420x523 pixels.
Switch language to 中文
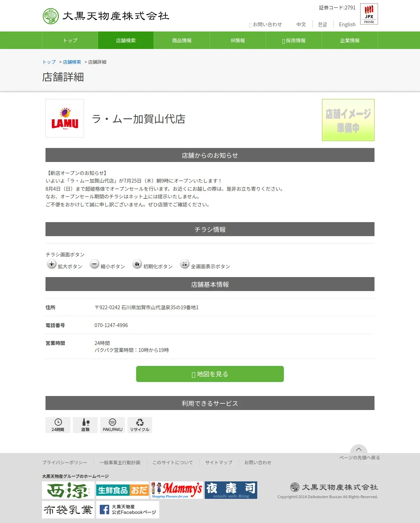pyautogui.click(x=301, y=24)
